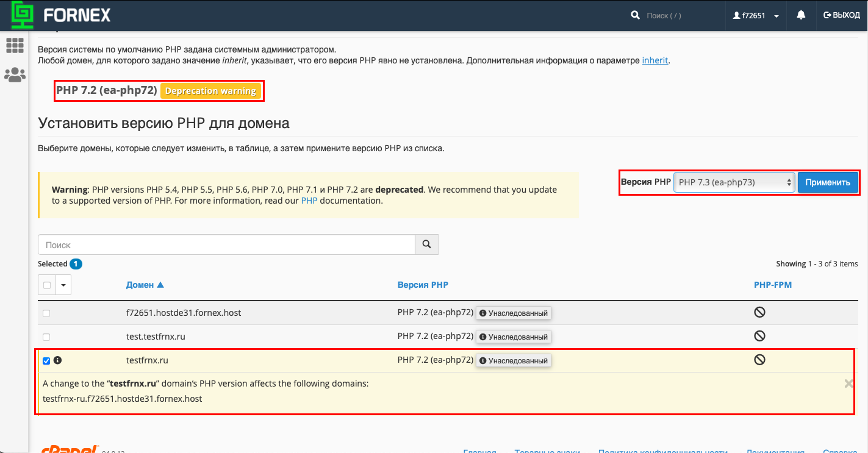Check the test.testfrnx.ru checkbox

[46, 337]
